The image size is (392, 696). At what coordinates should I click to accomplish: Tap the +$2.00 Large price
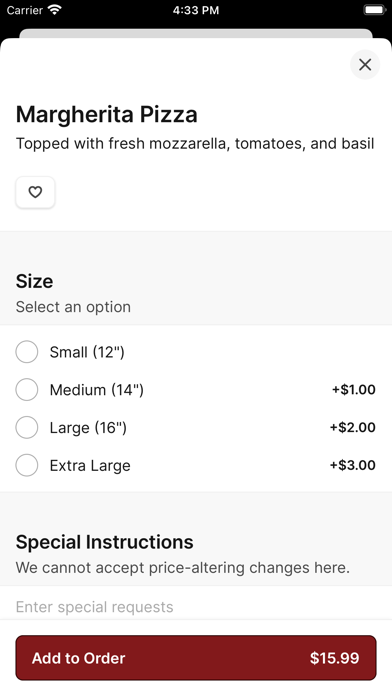click(x=352, y=427)
